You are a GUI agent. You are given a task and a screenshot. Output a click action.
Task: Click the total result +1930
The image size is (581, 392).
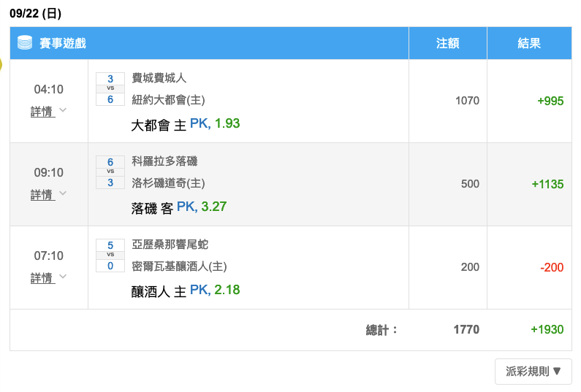tap(547, 329)
